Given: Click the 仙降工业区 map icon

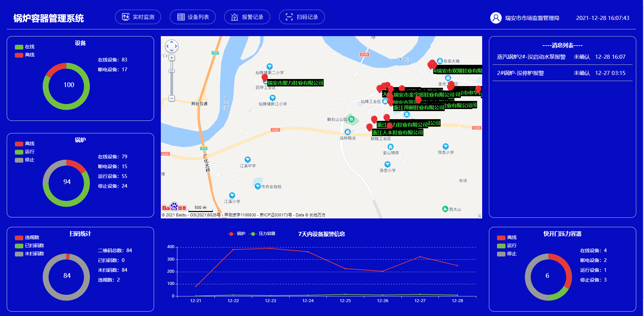Looking at the screenshot, I should point(385,101).
